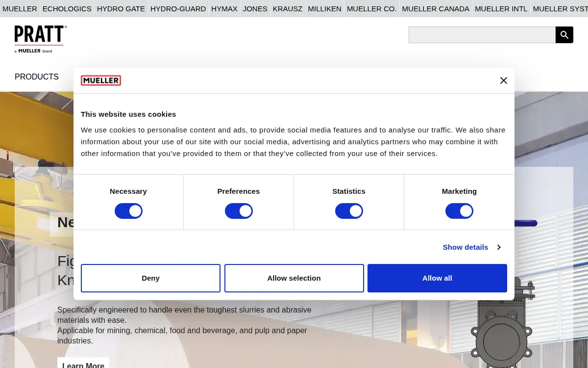This screenshot has width=588, height=368.
Task: Click the Pratt logo in header
Action: 41,39
